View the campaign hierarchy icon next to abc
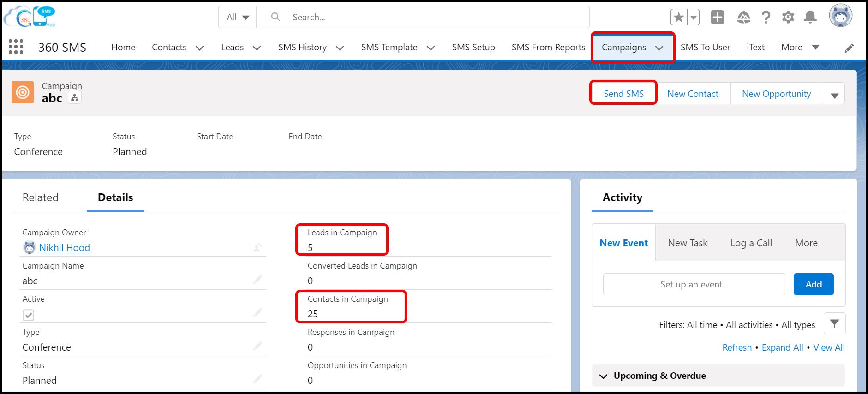The height and width of the screenshot is (394, 868). [x=75, y=98]
